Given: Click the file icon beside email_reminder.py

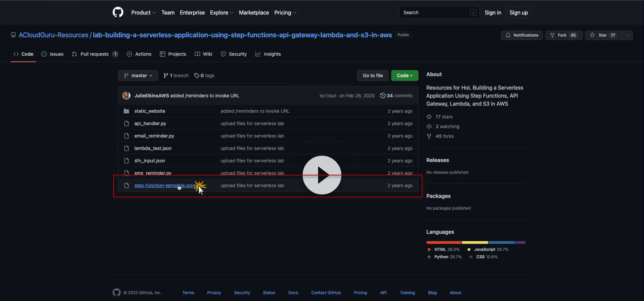Looking at the screenshot, I should coord(126,136).
